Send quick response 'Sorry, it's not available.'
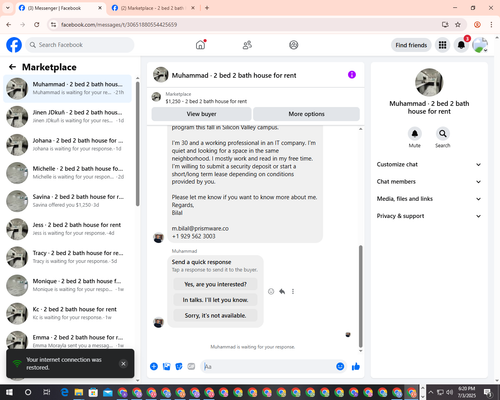The height and width of the screenshot is (400, 500). point(215,316)
